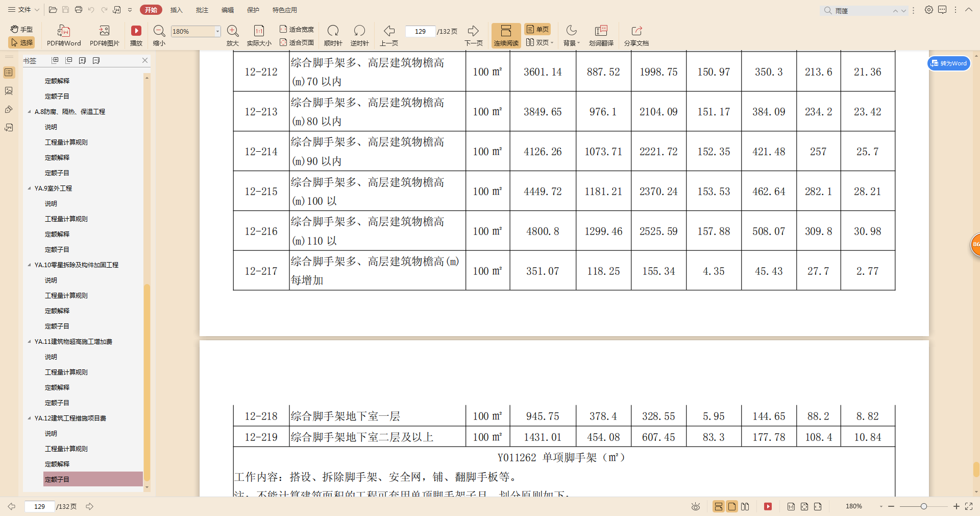Start slideshow with the 播放 button
Image resolution: width=980 pixels, height=516 pixels.
coord(136,35)
